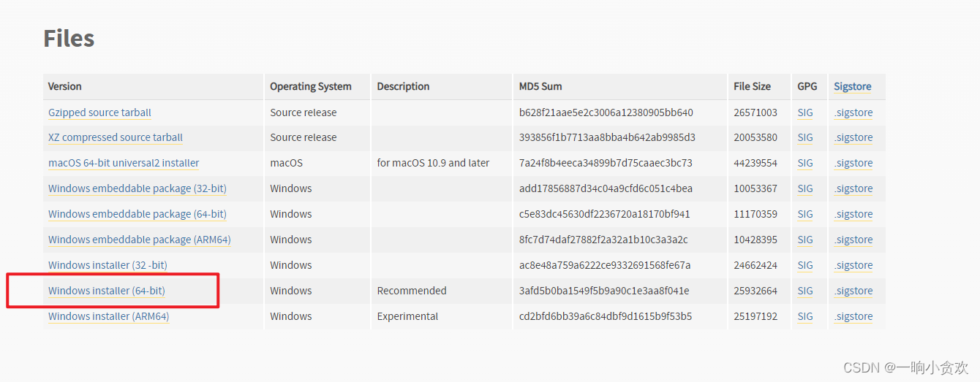Image resolution: width=980 pixels, height=382 pixels.
Task: Click .sigstore for macOS universal2 installer
Action: [853, 163]
